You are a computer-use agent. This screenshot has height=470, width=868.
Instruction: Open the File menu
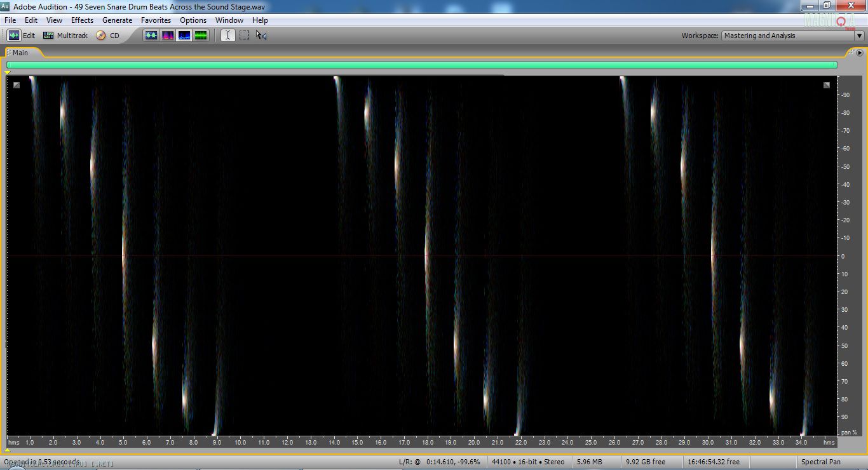pos(10,20)
